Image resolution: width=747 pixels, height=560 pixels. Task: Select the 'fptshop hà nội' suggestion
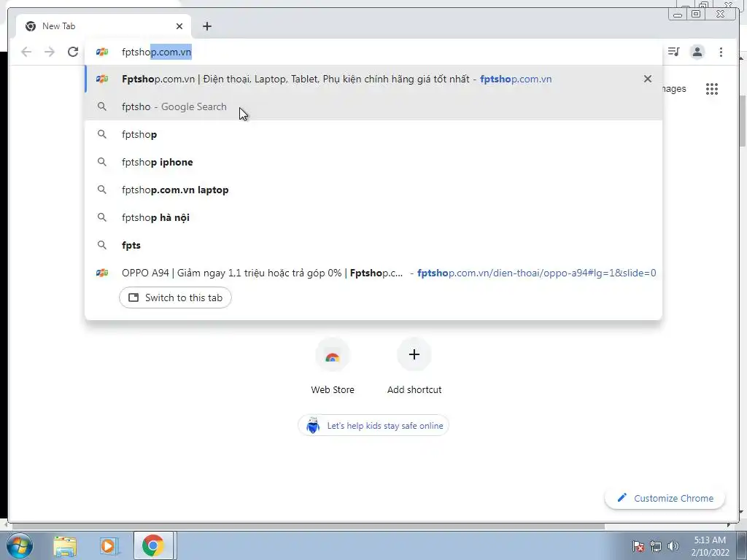pos(373,217)
